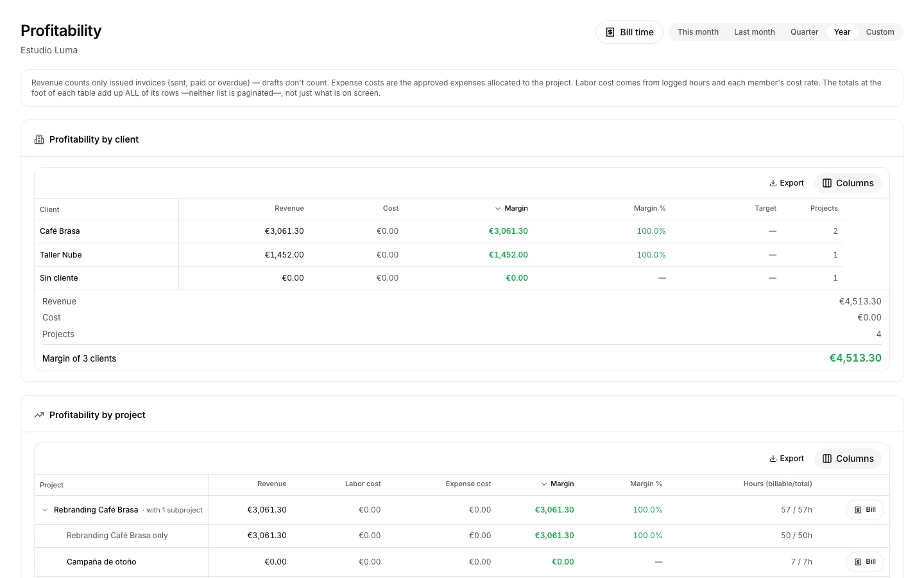Export the client profitability table
The image size is (924, 578).
787,183
